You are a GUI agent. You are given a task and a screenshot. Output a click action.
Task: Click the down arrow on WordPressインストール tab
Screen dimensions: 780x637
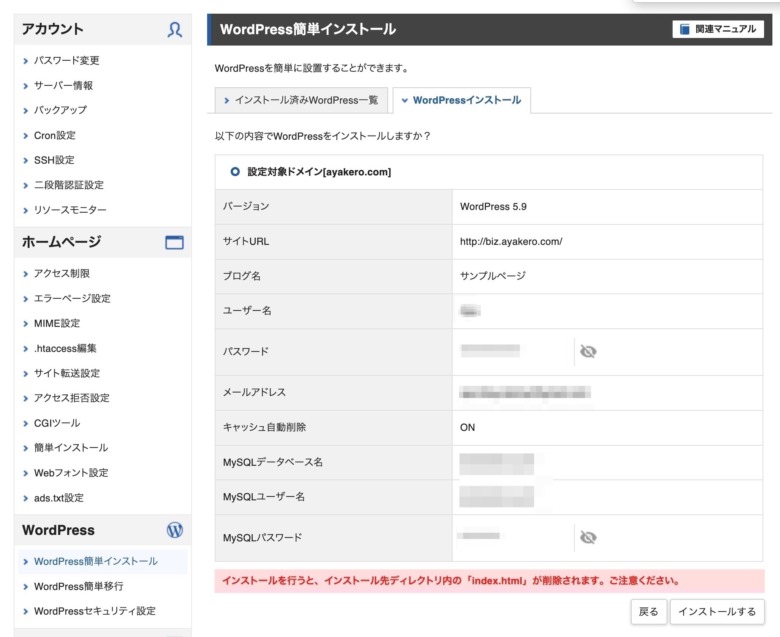(404, 100)
